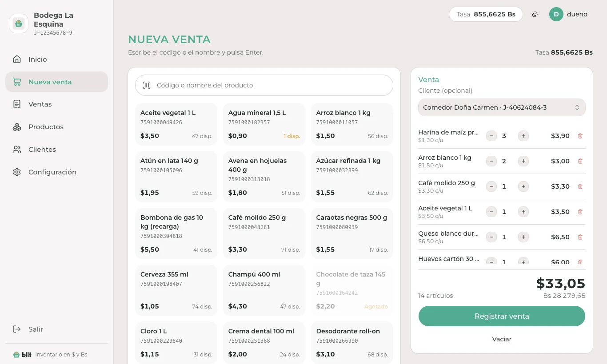
Task: Remove Aceite vegetal 1 L using trash icon
Action: pos(580,212)
